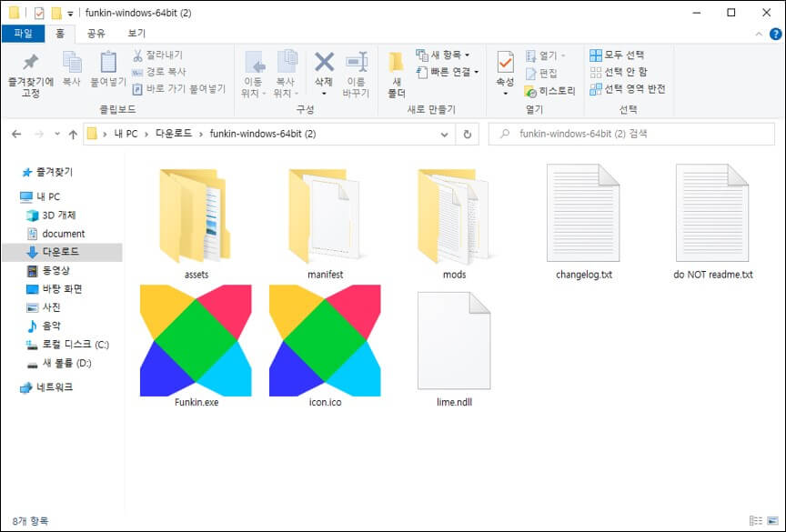The image size is (786, 532).
Task: Select the manifest folder
Action: tap(325, 223)
